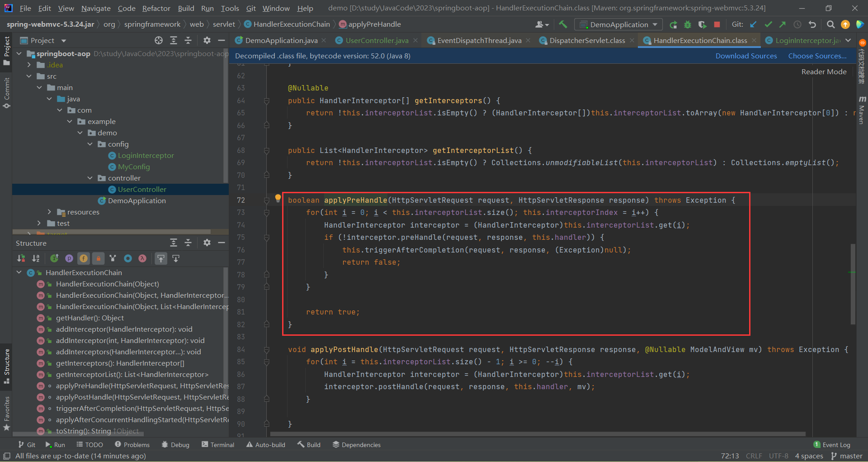Screen dimensions: 868x462
Task: Toggle Show Fields orange f icon
Action: 84,258
